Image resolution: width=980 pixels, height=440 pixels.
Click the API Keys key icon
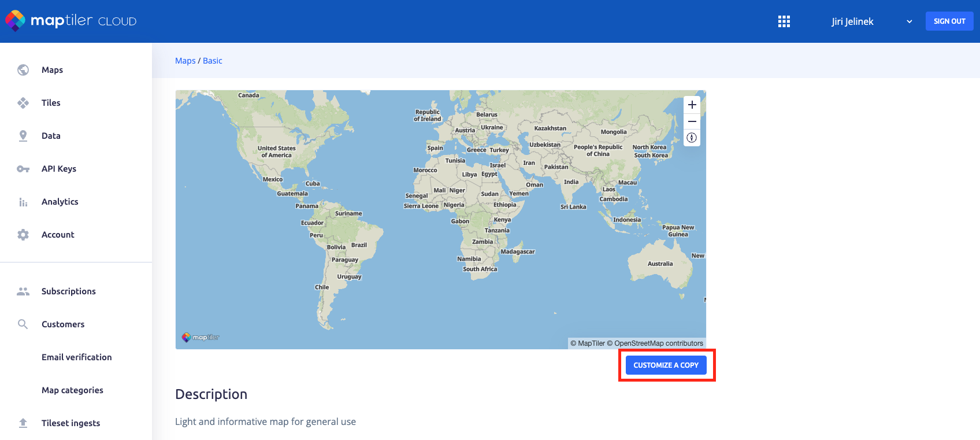click(23, 169)
